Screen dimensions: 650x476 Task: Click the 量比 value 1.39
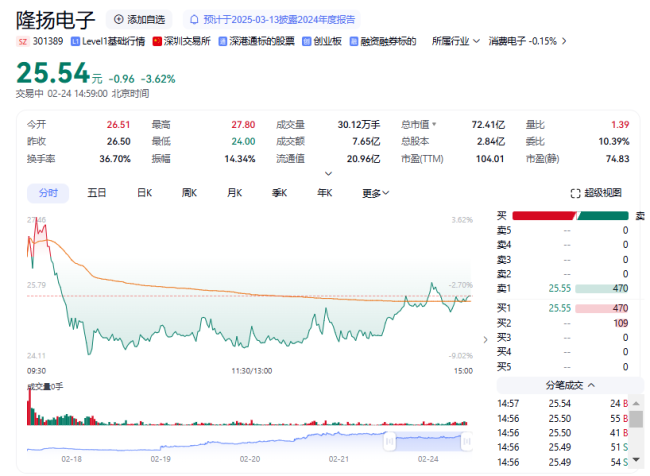620,124
